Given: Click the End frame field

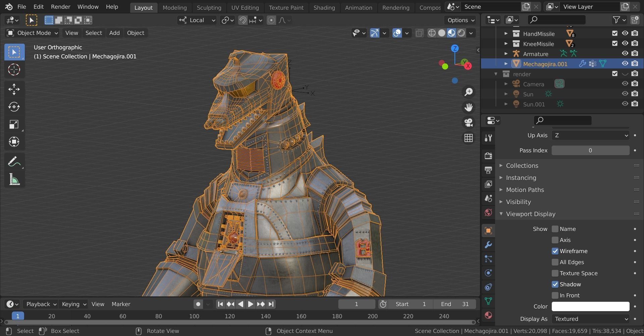Looking at the screenshot, I should [x=455, y=304].
